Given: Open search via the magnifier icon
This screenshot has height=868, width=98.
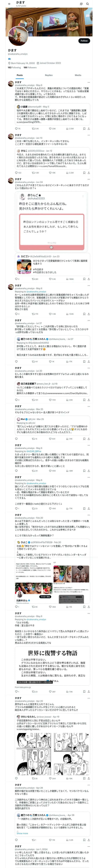Looking at the screenshot, I should [x=88, y=4].
